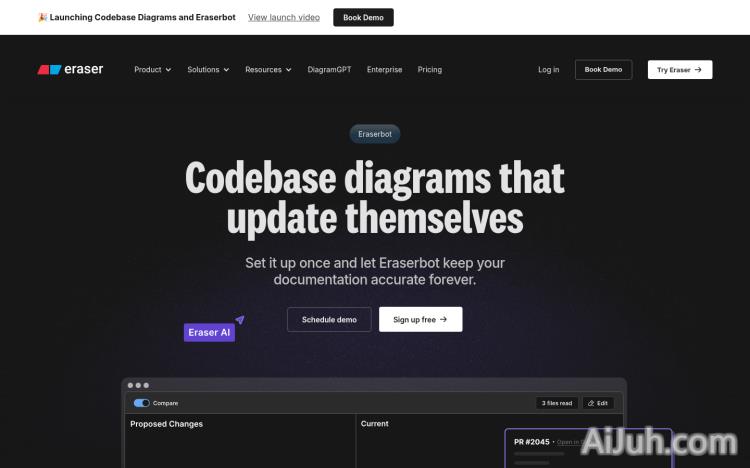The image size is (750, 468).
Task: Click the Eraserbot pill badge above the headline
Action: [375, 134]
